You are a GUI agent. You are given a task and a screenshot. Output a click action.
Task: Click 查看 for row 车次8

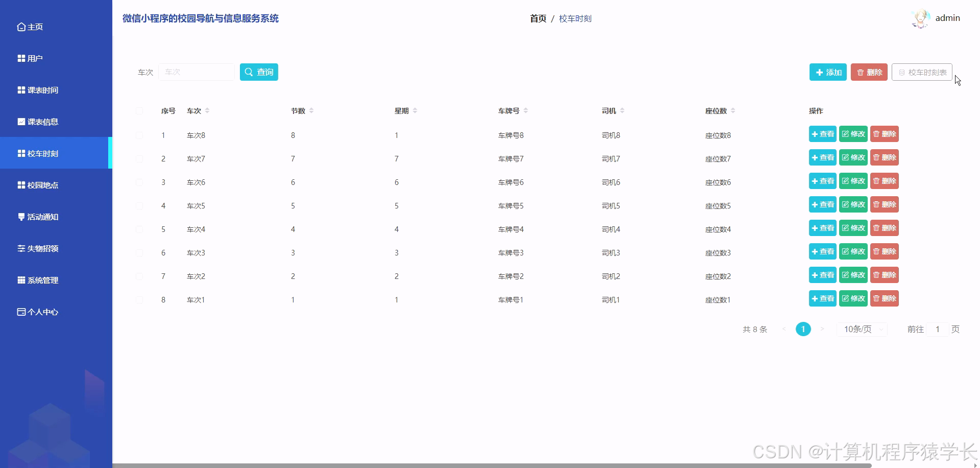coord(822,134)
